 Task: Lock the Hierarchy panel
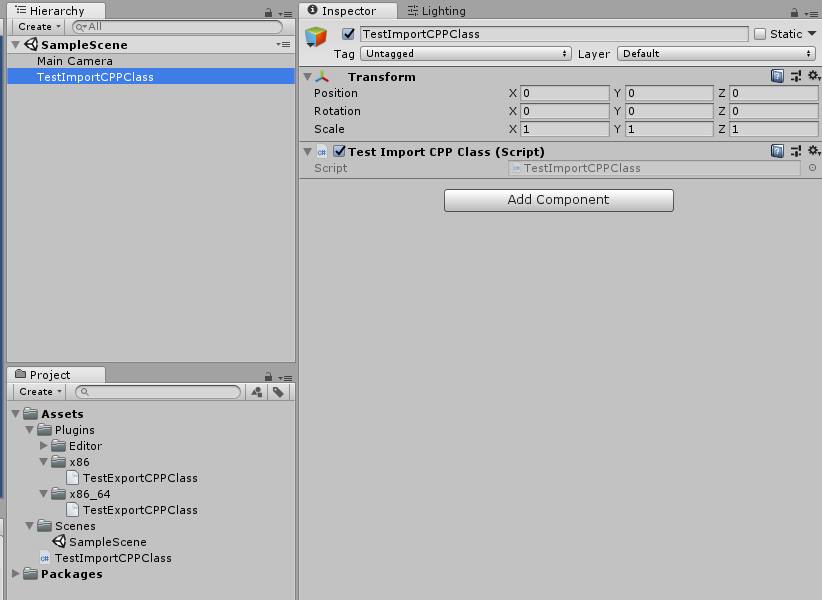coord(268,13)
